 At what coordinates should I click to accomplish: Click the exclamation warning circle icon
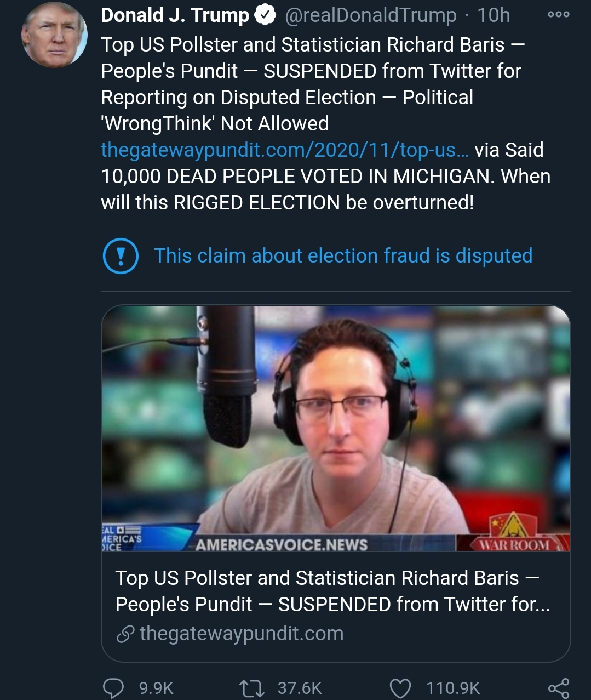(121, 255)
